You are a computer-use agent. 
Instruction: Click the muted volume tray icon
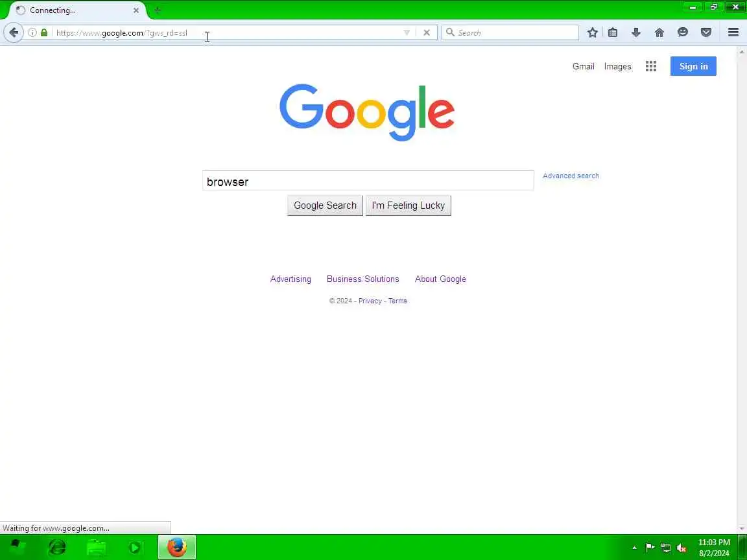(x=682, y=548)
